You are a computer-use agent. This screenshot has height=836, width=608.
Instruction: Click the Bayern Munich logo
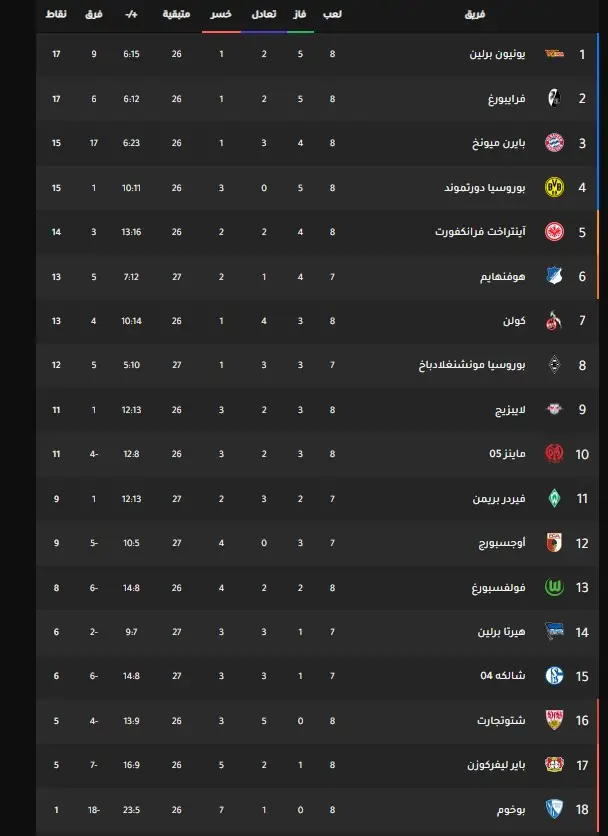coord(553,142)
